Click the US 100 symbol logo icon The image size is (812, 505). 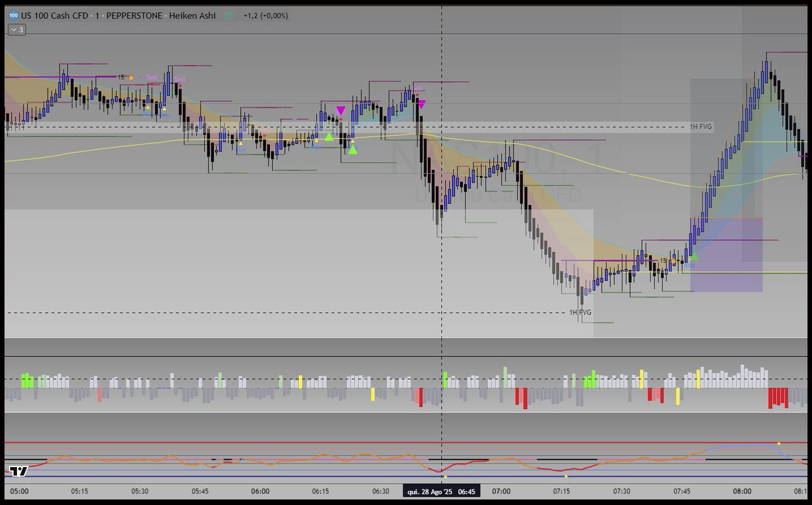[13, 16]
